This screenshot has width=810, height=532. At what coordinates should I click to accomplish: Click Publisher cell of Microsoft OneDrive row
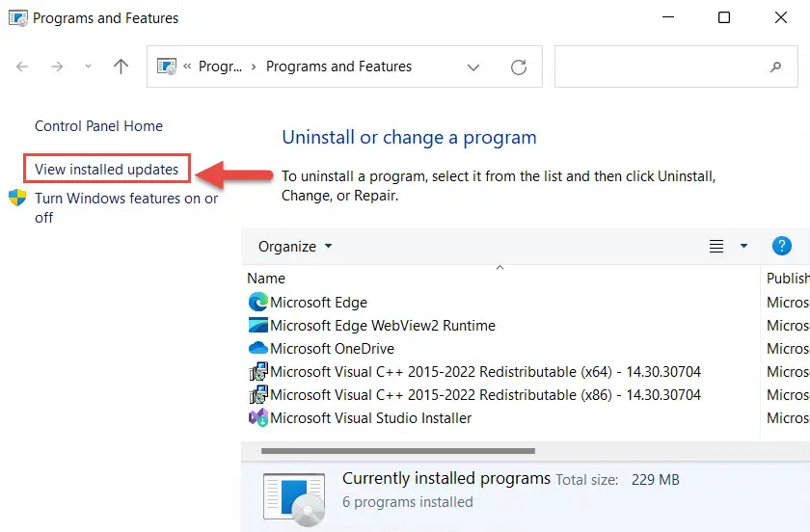[x=788, y=349]
